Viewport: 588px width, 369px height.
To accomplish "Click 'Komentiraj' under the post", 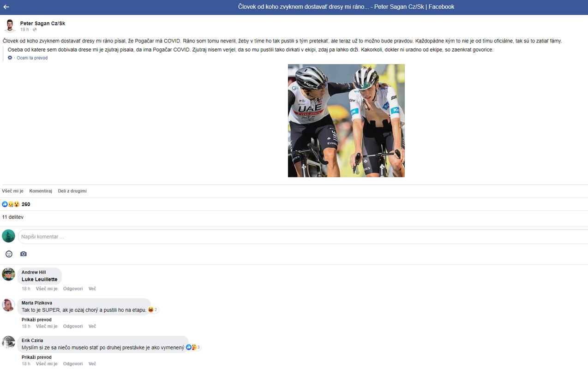I will pos(41,191).
